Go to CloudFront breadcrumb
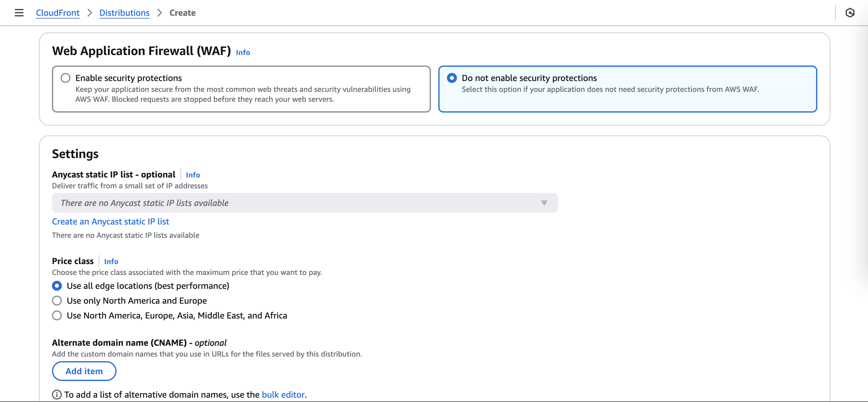The width and height of the screenshot is (868, 402). pos(57,13)
